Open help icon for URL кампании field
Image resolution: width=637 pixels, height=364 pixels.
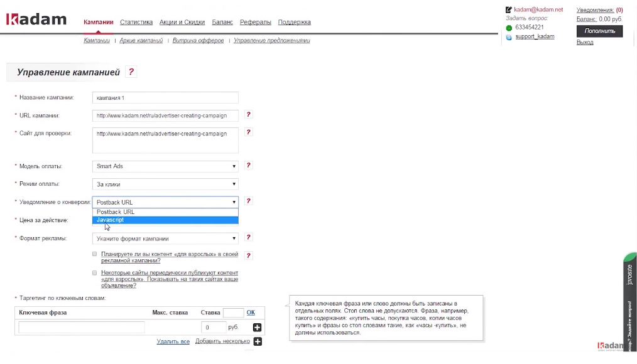pos(249,114)
